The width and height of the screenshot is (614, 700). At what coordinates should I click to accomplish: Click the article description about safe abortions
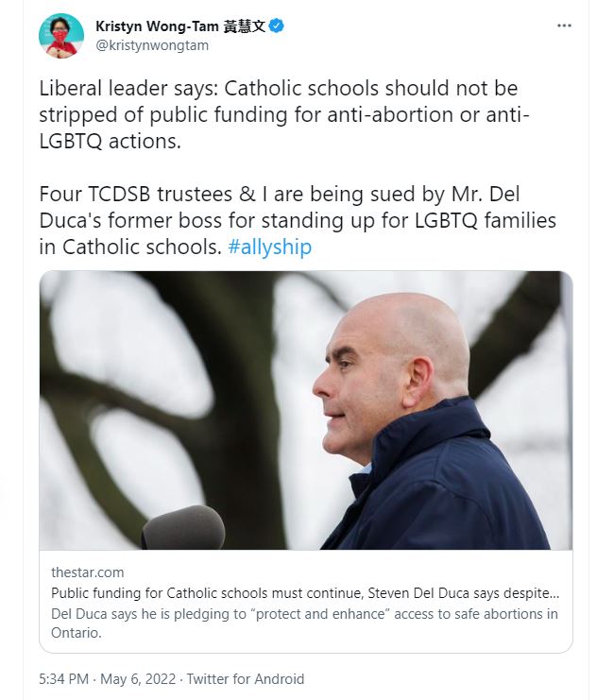304,623
